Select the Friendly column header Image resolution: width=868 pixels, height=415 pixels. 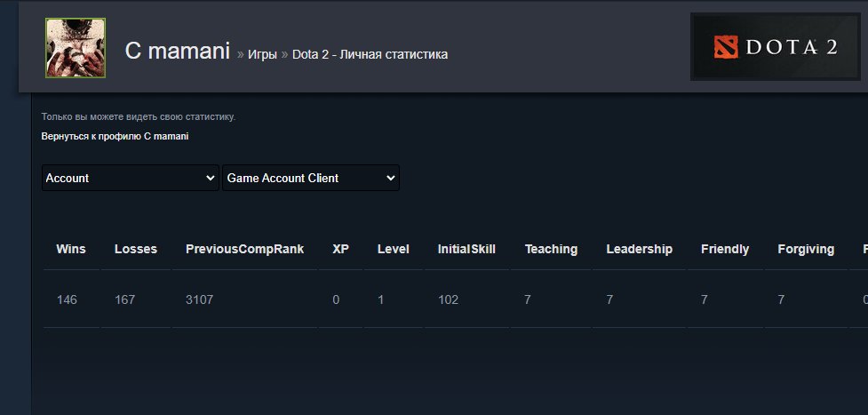pyautogui.click(x=725, y=250)
